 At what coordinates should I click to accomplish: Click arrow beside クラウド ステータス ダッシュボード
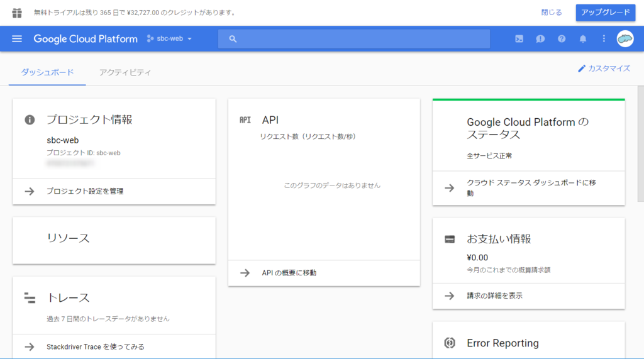450,188
